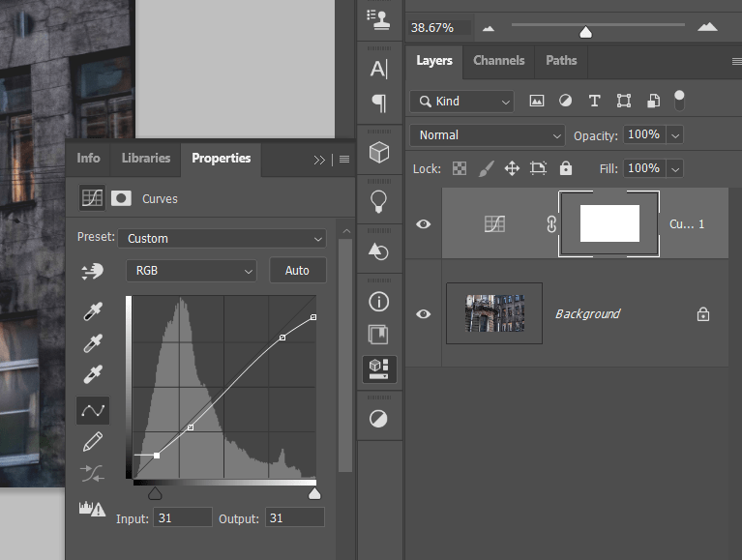
Task: Open the Learn lightbulb panel icon
Action: pos(378,202)
